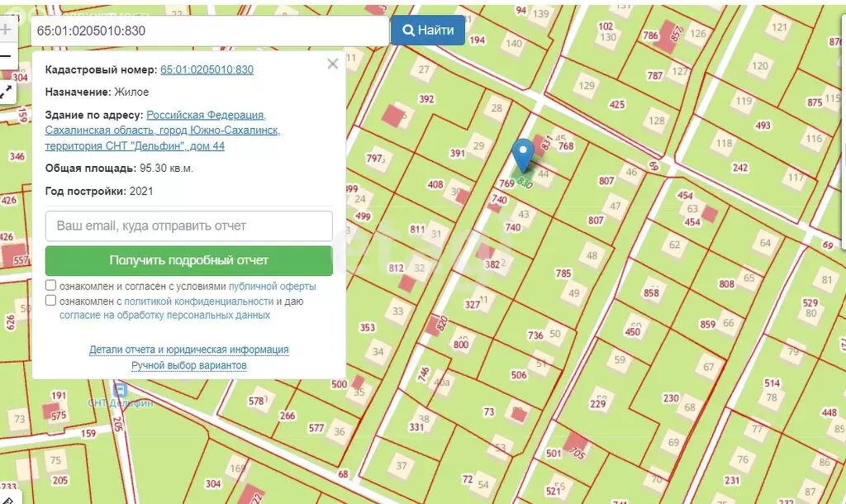Open согласие на обработку персональных данных link
Viewport: 846px width, 504px height.
tap(165, 315)
